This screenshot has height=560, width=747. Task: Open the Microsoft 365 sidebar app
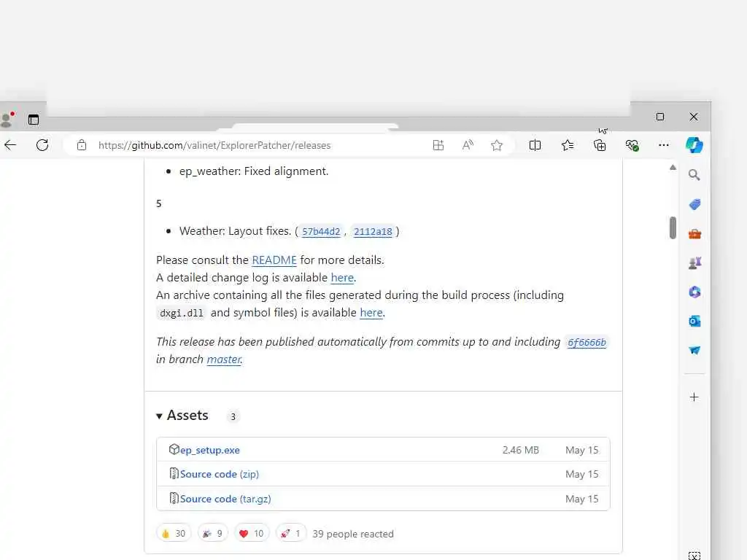[x=694, y=292]
